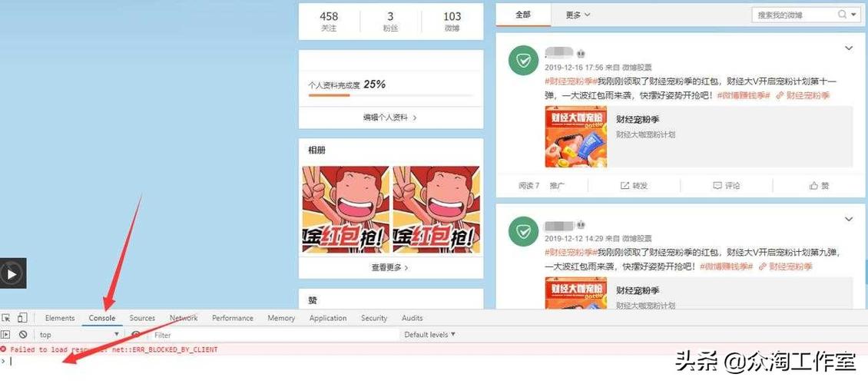Click the leading #财经宠粉季# hashtag in the 17:56 post
This screenshot has height=384, width=868.
pos(571,81)
